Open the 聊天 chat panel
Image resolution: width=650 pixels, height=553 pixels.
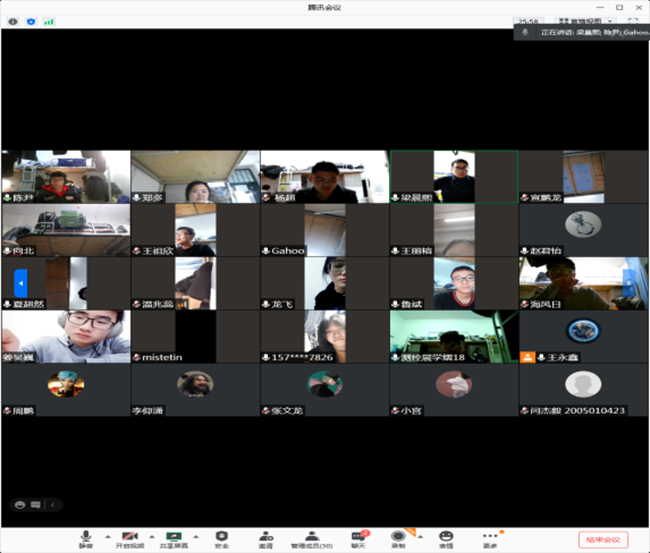[x=359, y=540]
